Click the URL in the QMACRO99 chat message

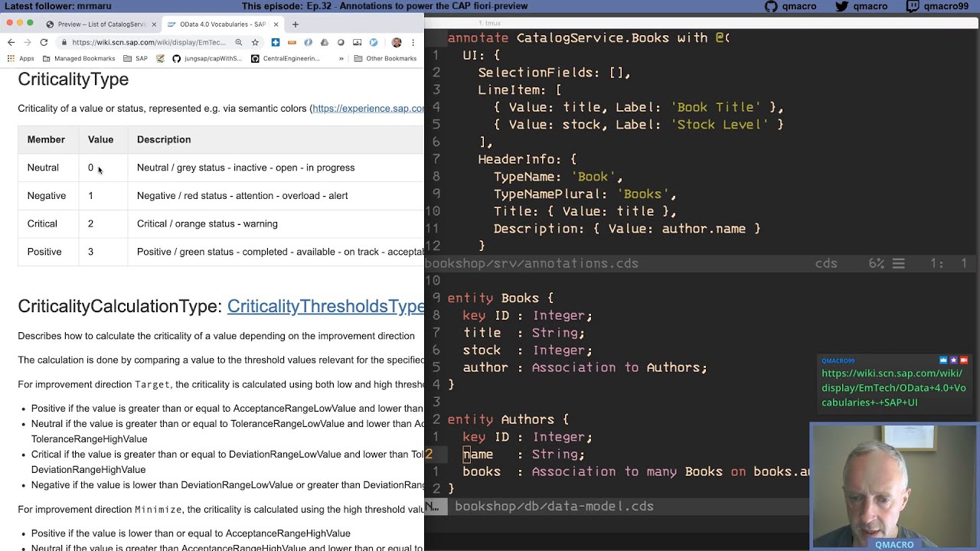click(893, 388)
